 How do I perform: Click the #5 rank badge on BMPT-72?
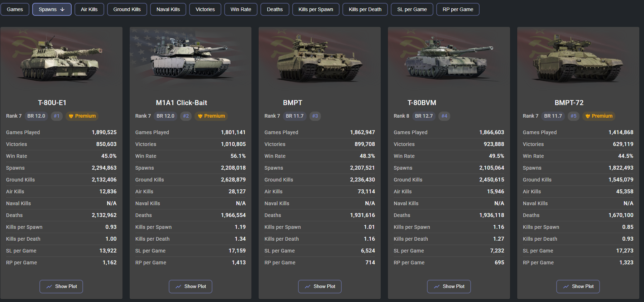point(573,116)
